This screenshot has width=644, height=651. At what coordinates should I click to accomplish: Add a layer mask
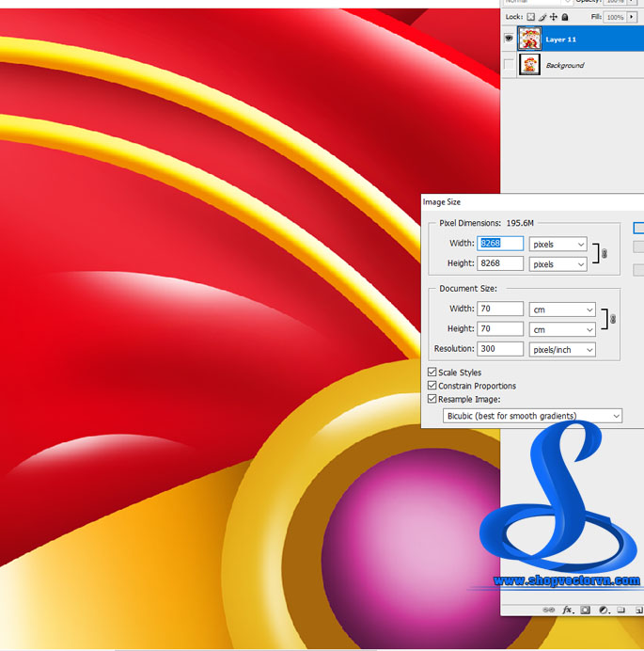pyautogui.click(x=585, y=610)
